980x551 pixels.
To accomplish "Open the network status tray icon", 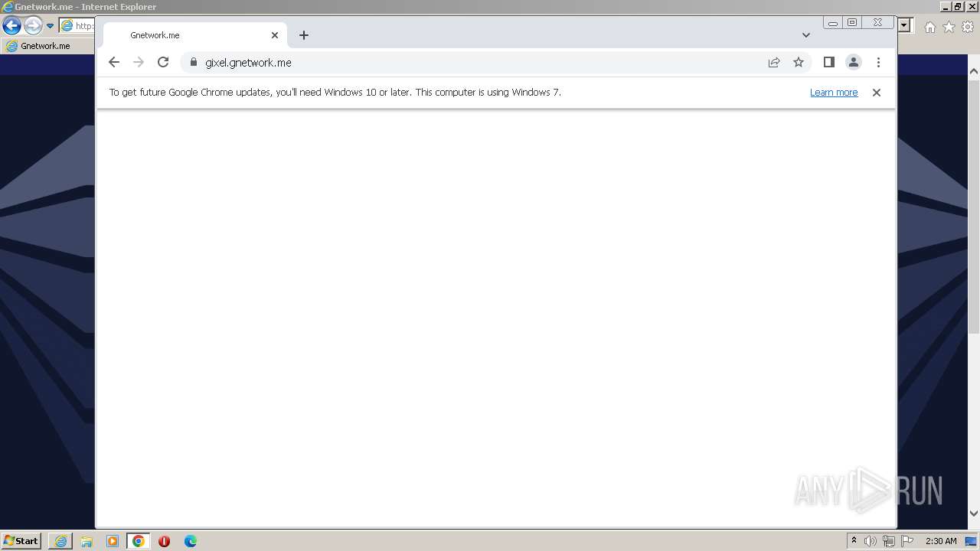I will point(889,541).
